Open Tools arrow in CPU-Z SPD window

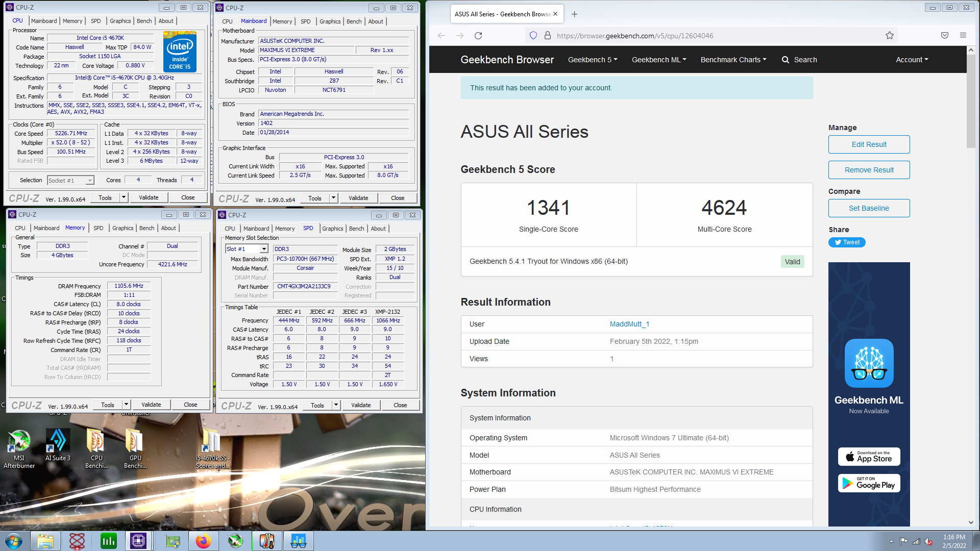coord(336,405)
